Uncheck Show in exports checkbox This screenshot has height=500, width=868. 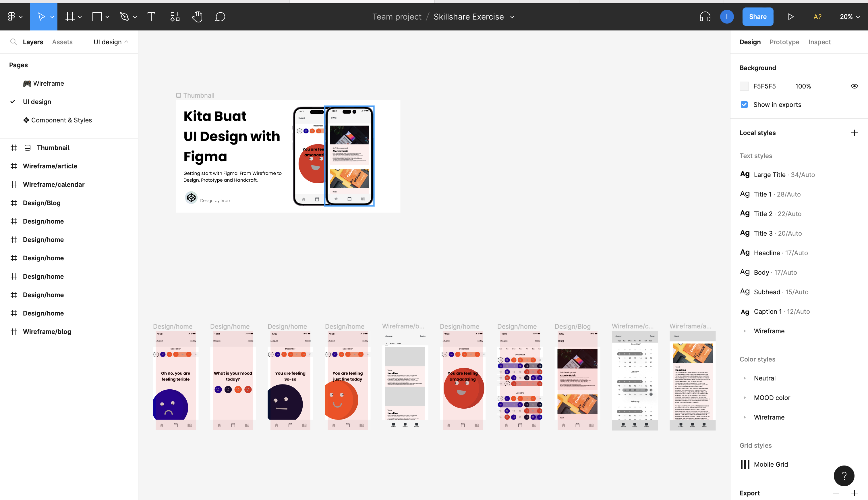[x=744, y=104]
